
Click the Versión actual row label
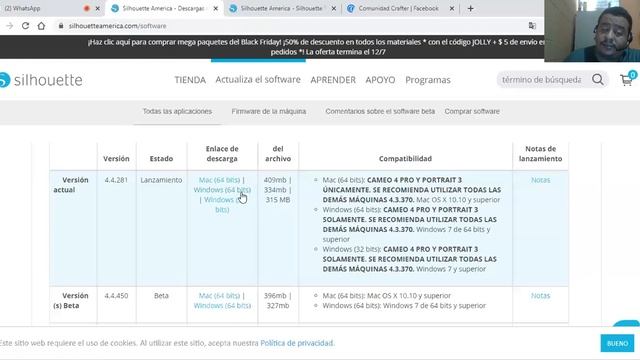click(71, 185)
